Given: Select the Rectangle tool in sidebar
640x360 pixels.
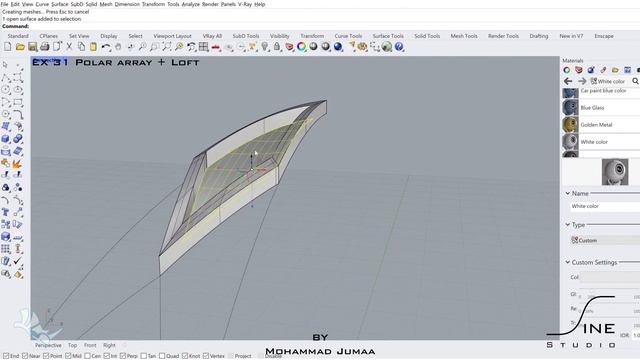Looking at the screenshot, I should [18, 102].
